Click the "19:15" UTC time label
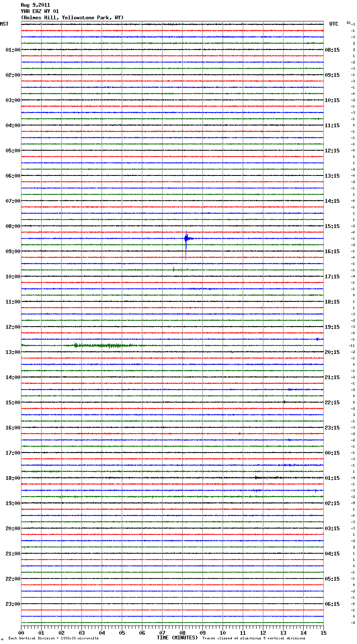Image resolution: width=357 pixels, height=644 pixels. pos(332,327)
